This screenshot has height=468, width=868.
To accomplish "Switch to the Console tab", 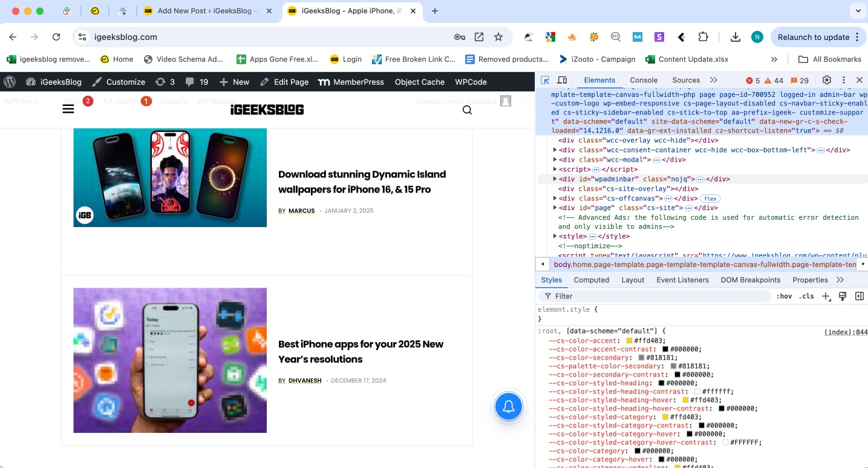I will point(644,80).
